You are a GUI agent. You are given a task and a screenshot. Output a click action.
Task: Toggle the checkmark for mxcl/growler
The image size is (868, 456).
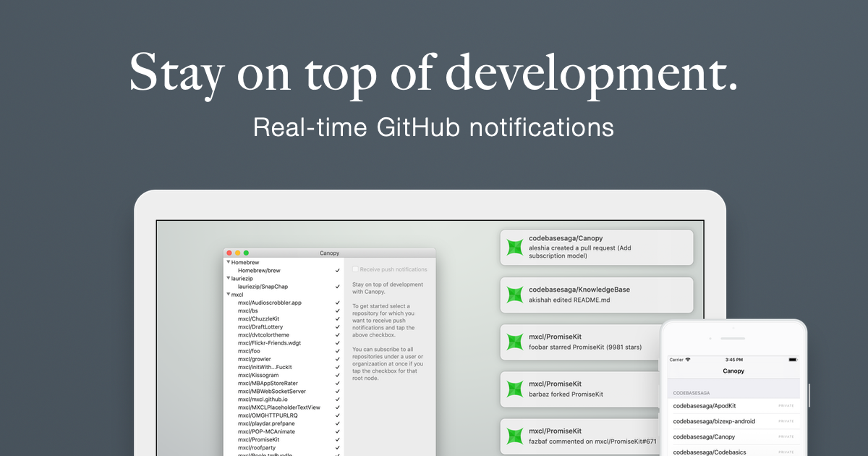338,359
